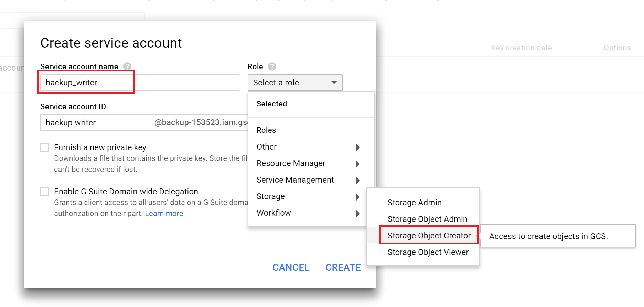This screenshot has height=307, width=644.
Task: Choose the Storage Object Creator role
Action: point(423,236)
